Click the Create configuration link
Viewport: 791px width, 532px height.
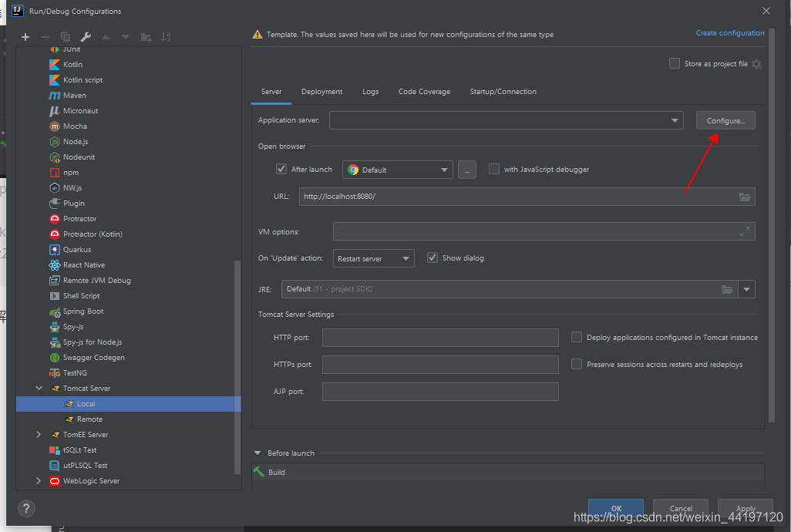(729, 33)
